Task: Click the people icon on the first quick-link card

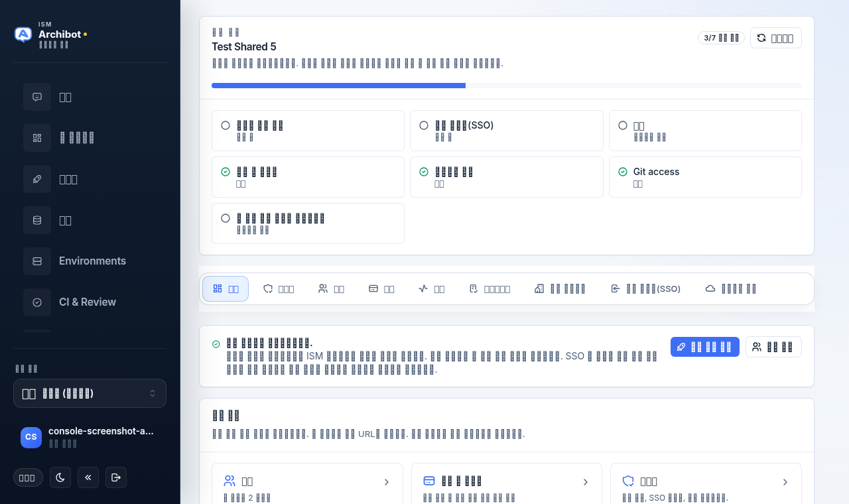Action: [x=230, y=481]
